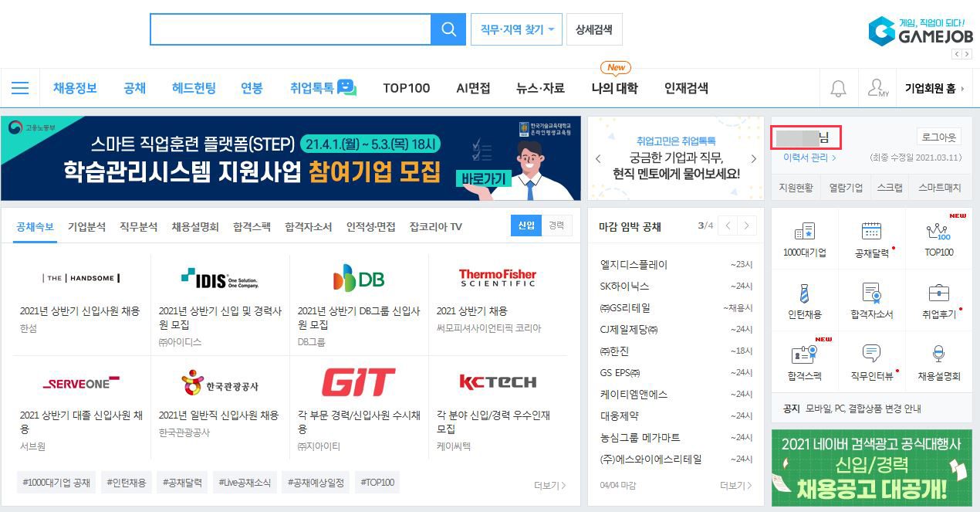980x512 pixels.
Task: Click the 한국관광공사 logo
Action: click(x=220, y=382)
